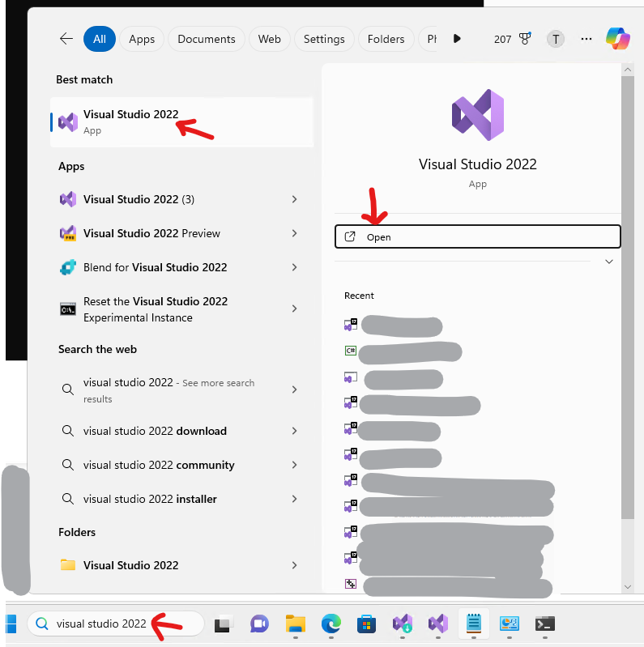This screenshot has height=647, width=644.
Task: Switch to the Apps filter tab
Action: coord(142,39)
